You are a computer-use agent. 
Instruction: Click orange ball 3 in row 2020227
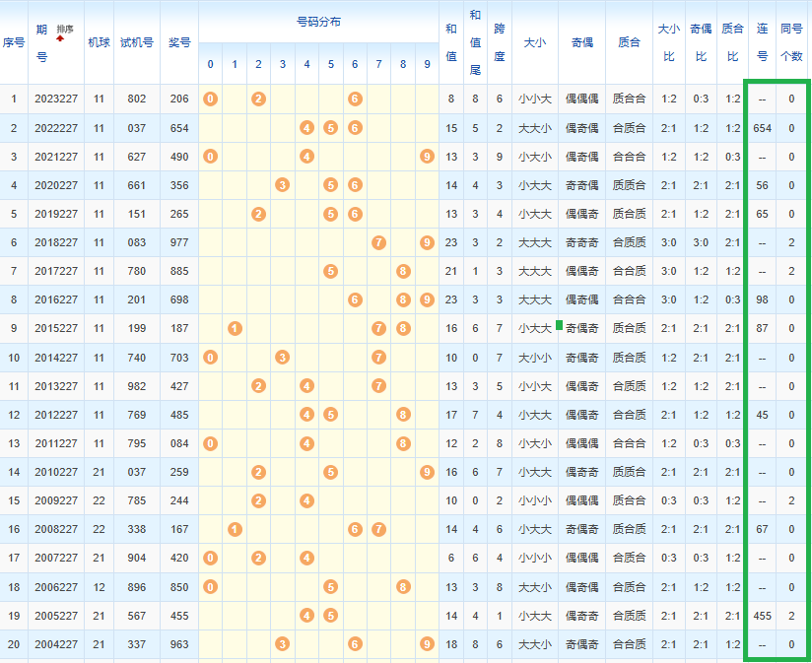tap(283, 185)
